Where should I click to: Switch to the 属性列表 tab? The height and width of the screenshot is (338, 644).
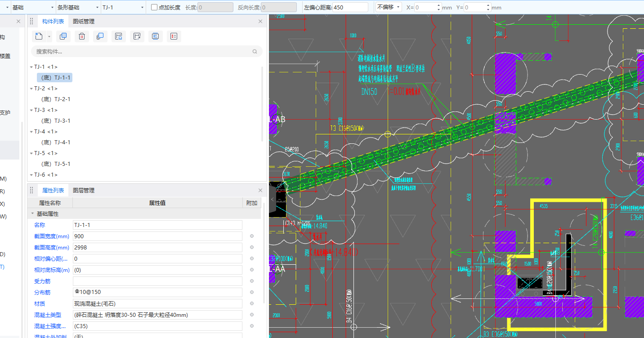[x=53, y=190]
